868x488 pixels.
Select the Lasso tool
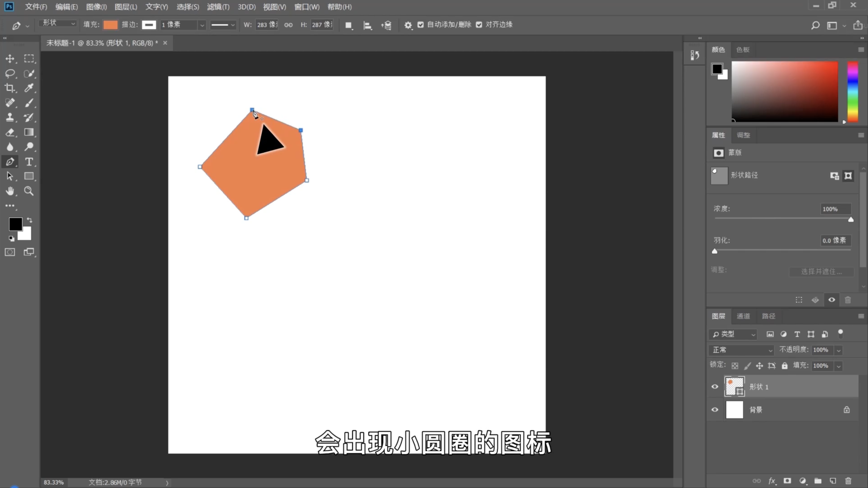10,74
